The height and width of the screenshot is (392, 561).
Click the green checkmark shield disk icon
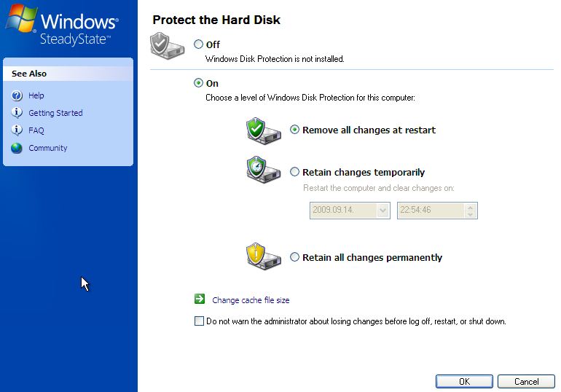tap(263, 131)
